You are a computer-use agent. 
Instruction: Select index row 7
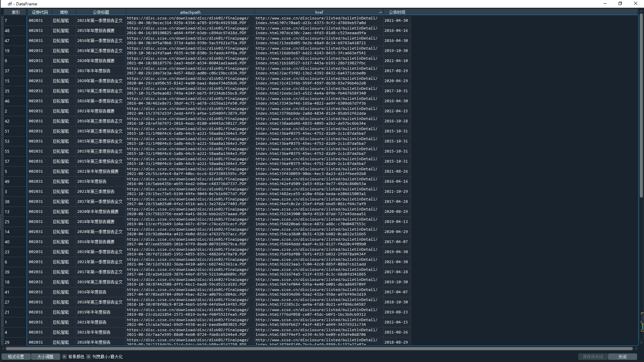click(15, 20)
